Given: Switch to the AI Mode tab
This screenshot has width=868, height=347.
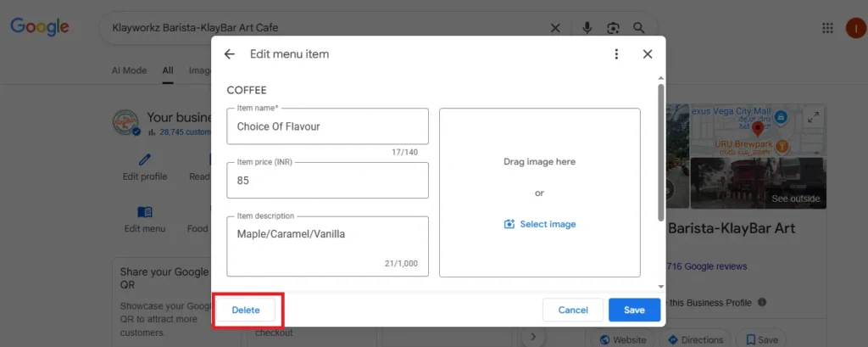Looking at the screenshot, I should pyautogui.click(x=129, y=70).
